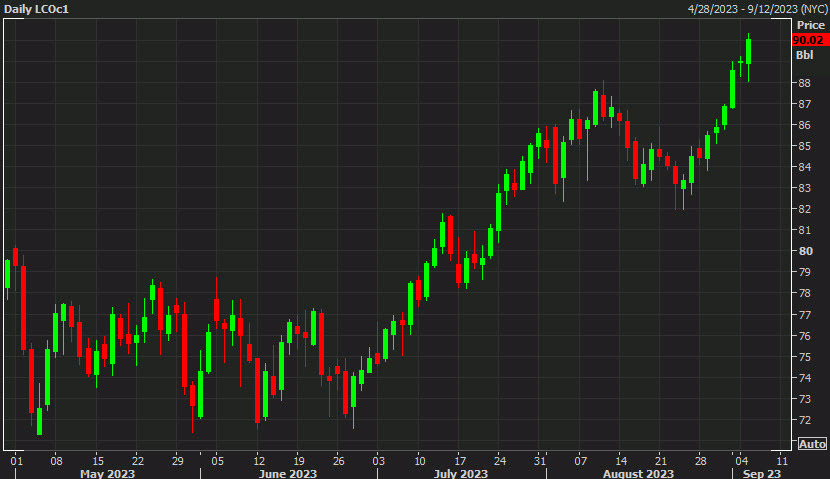Click the bold 80 price axis label
The height and width of the screenshot is (479, 830).
click(x=806, y=251)
